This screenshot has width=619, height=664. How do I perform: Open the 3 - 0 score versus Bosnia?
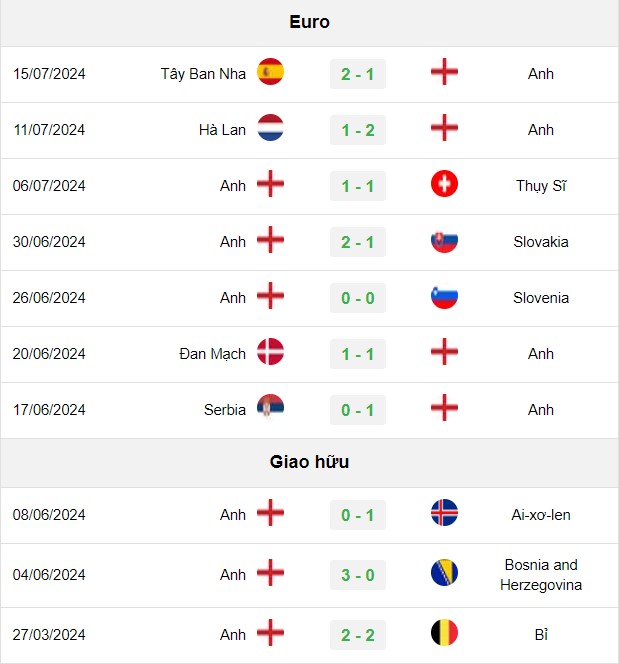click(358, 575)
